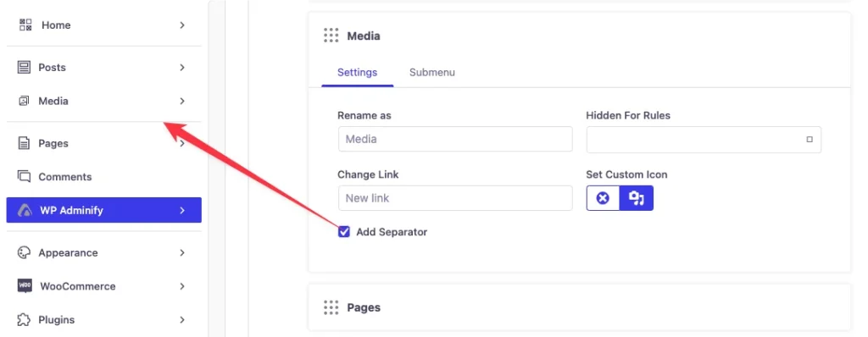Click the Comments bubble icon
Viewport: 868px width, 337px height.
(x=24, y=177)
